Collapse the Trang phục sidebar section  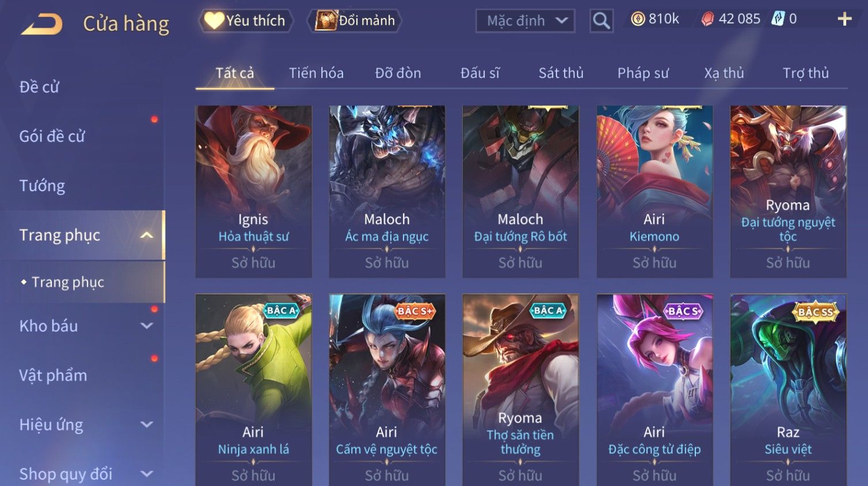point(147,235)
